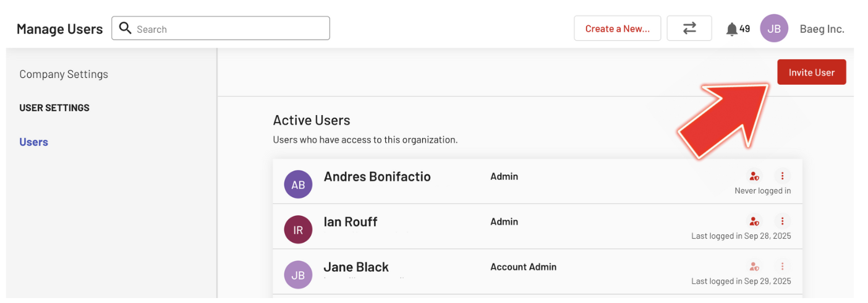The width and height of the screenshot is (868, 303).
Task: Open Andres Bonifactio's user entry
Action: click(377, 177)
